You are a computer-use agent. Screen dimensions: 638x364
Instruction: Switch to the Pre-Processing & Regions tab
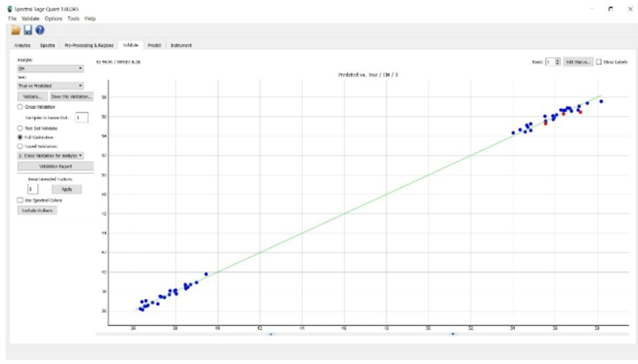click(x=89, y=45)
